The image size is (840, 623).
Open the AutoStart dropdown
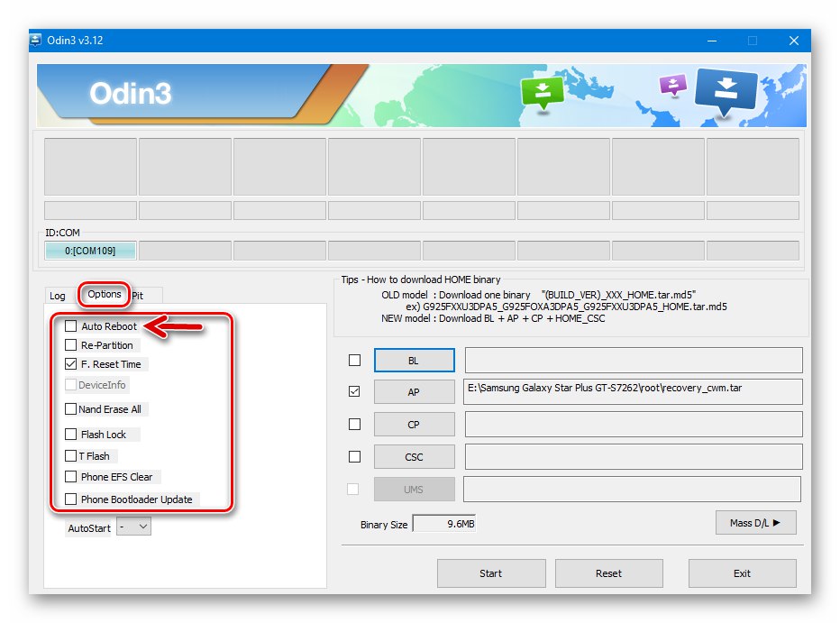(134, 527)
